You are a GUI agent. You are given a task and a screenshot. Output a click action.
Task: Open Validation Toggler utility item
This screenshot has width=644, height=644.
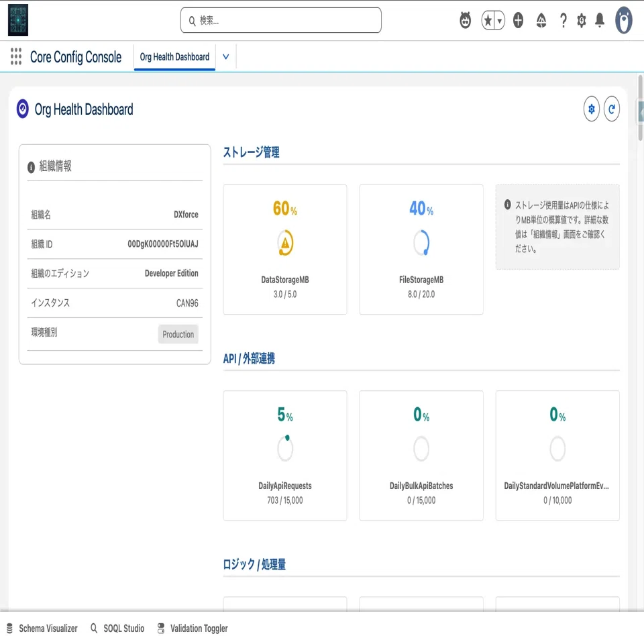[x=193, y=629]
